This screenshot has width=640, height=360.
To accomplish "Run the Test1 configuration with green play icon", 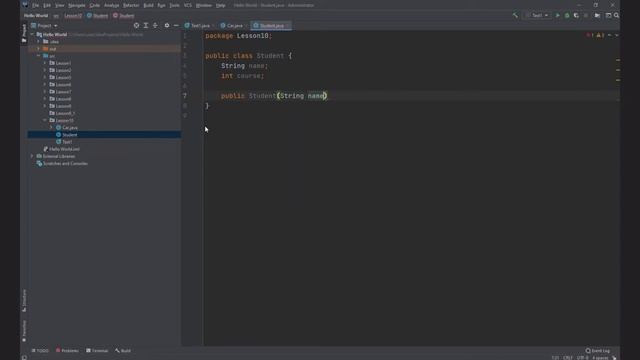I will 558,16.
